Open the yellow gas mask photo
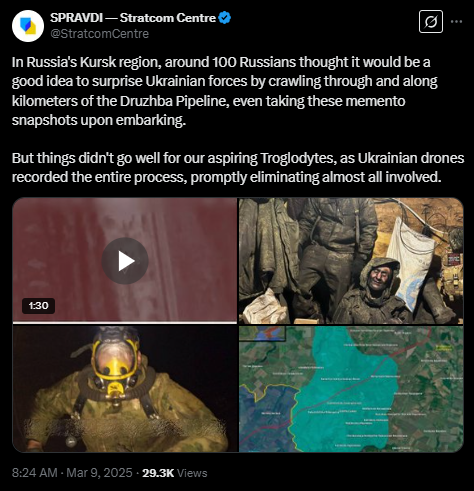Viewport: 474px width, 491px height. click(x=125, y=389)
